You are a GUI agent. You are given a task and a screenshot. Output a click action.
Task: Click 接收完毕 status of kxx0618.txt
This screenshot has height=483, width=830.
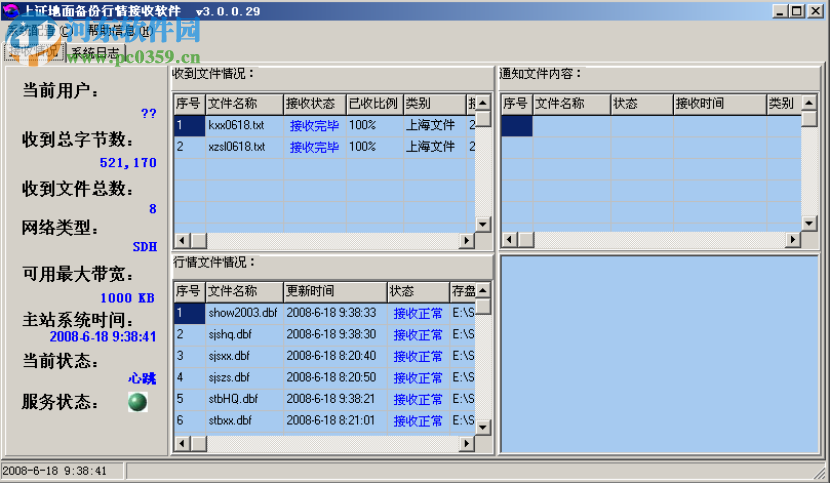coord(314,126)
